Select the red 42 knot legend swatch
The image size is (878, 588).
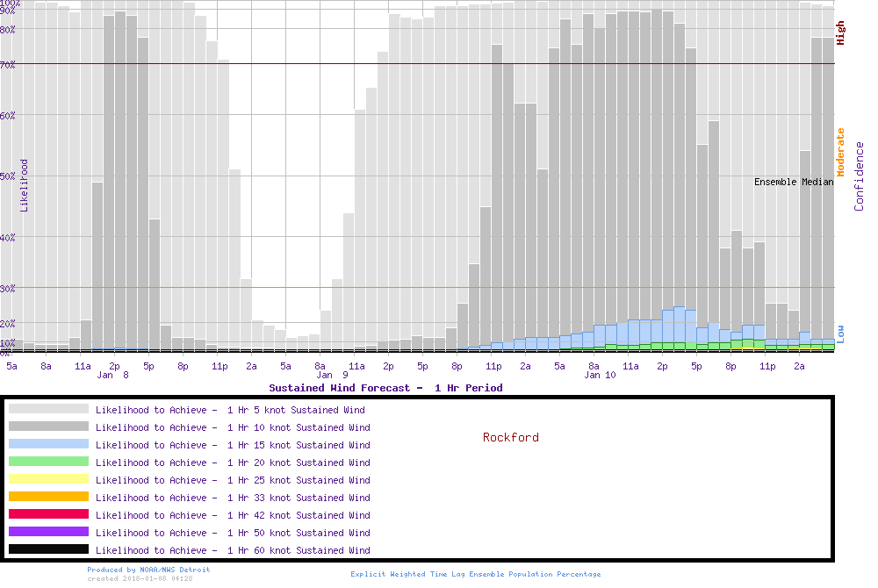48,514
